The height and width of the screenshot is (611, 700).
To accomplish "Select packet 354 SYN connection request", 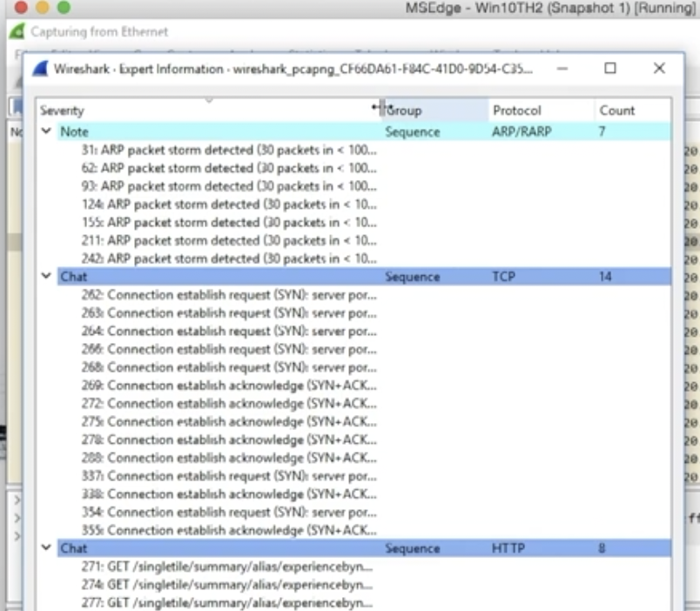I will pyautogui.click(x=229, y=513).
